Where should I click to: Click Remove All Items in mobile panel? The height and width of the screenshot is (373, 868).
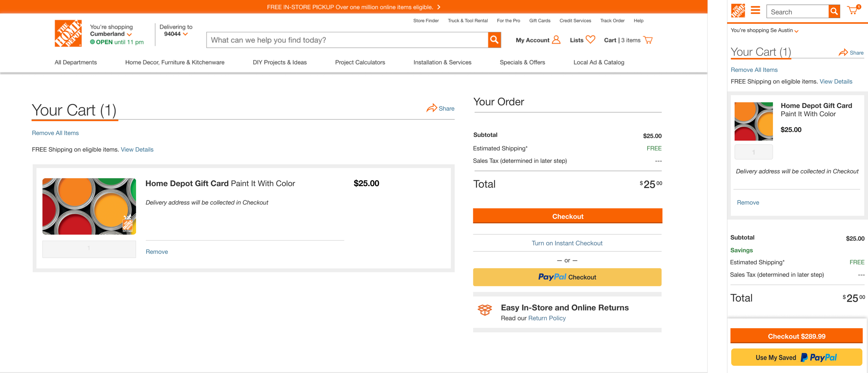[754, 70]
